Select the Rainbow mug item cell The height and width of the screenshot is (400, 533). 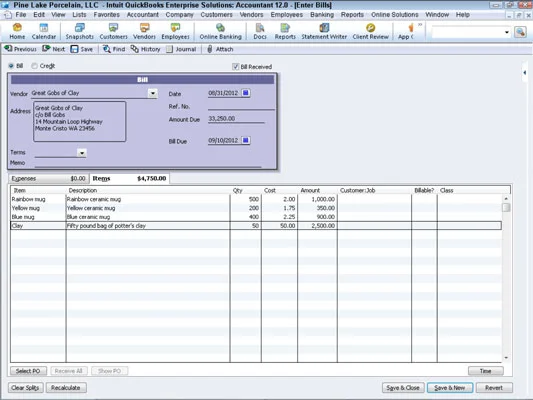pos(38,199)
